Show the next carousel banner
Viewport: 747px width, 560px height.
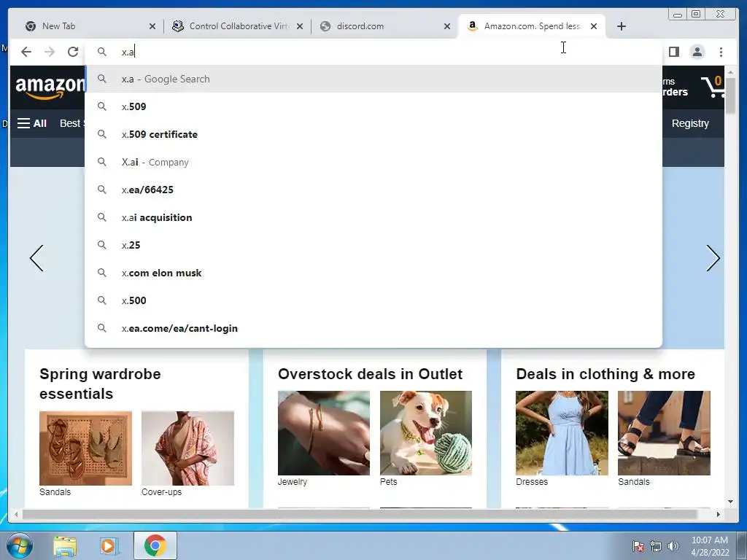pos(713,258)
